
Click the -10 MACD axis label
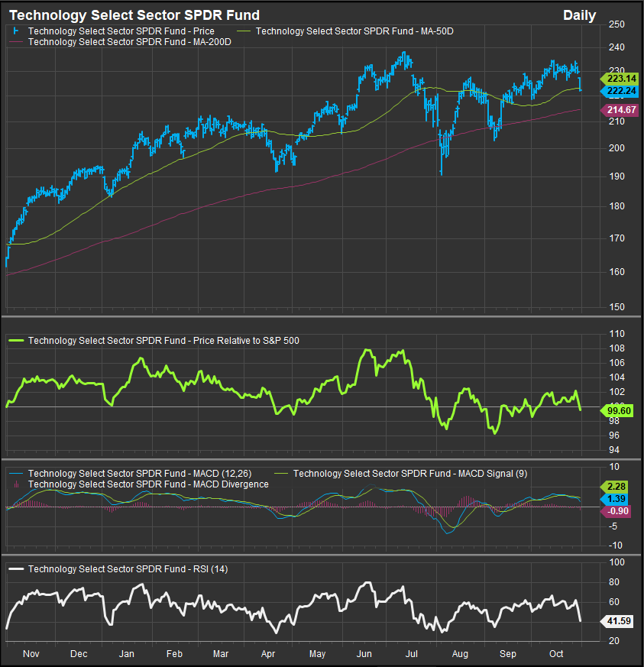615,545
